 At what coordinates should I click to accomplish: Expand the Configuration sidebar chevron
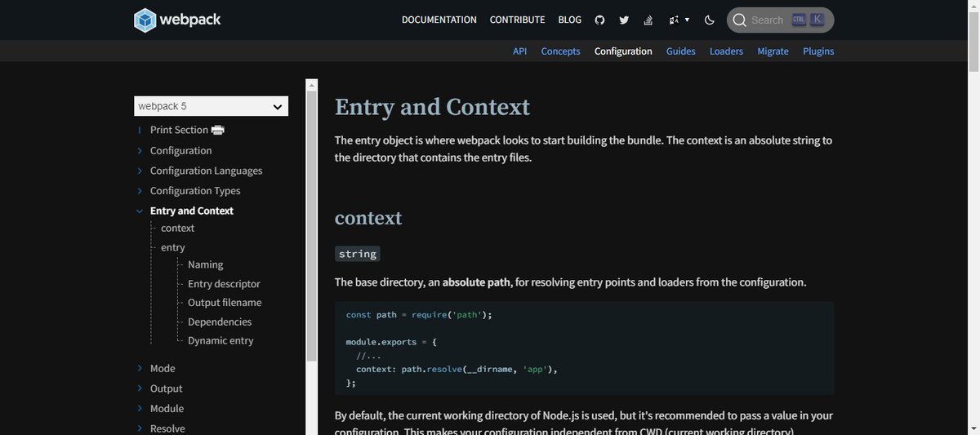(x=140, y=150)
